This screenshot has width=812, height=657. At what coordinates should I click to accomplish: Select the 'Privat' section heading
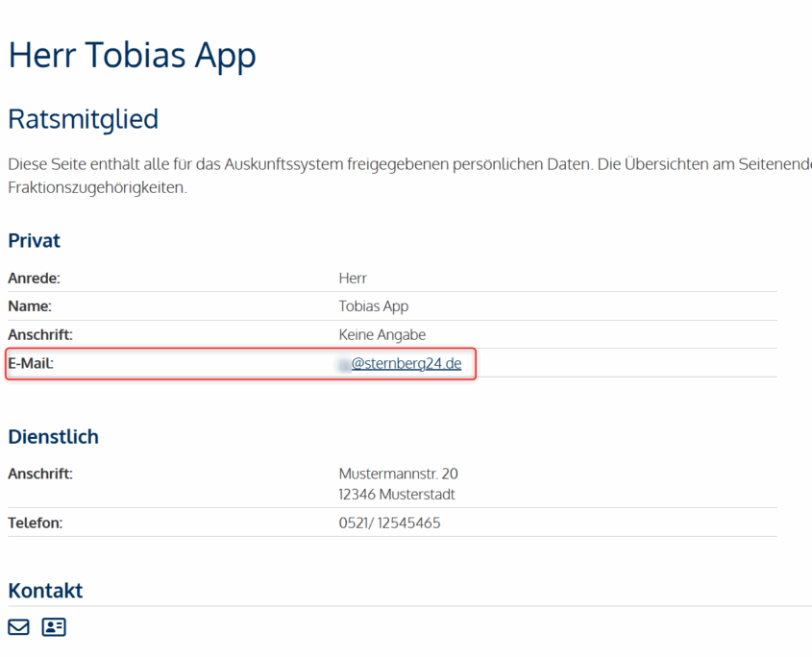(34, 240)
